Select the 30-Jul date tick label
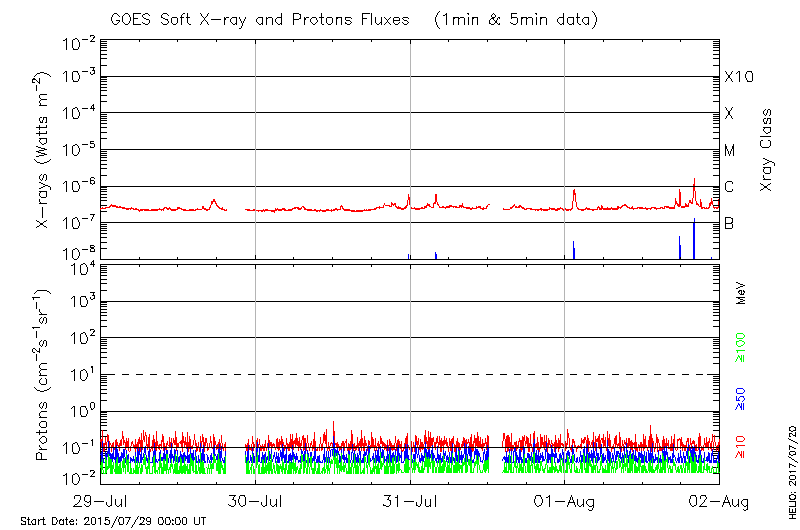Viewport: 800px width, 530px height. point(256,499)
